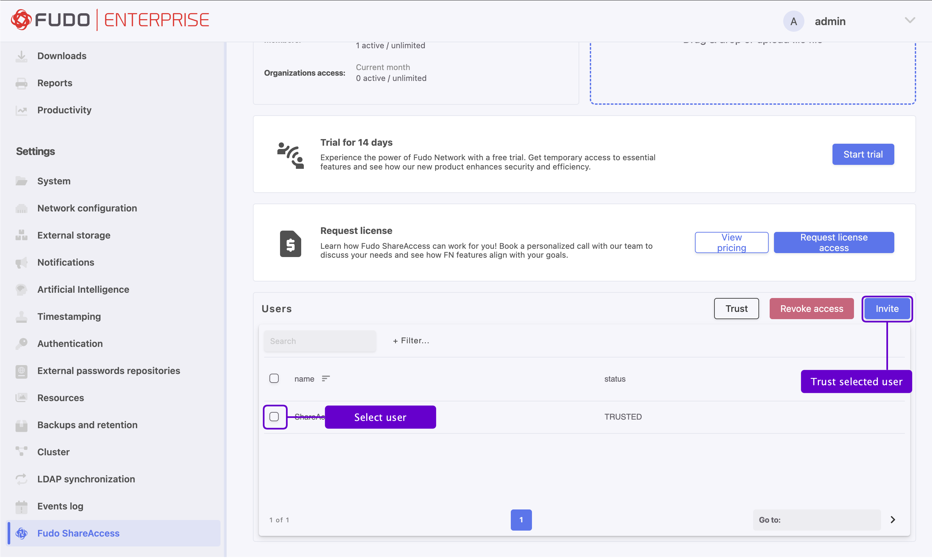The image size is (932, 560).
Task: Go to next page arrow
Action: click(x=893, y=520)
